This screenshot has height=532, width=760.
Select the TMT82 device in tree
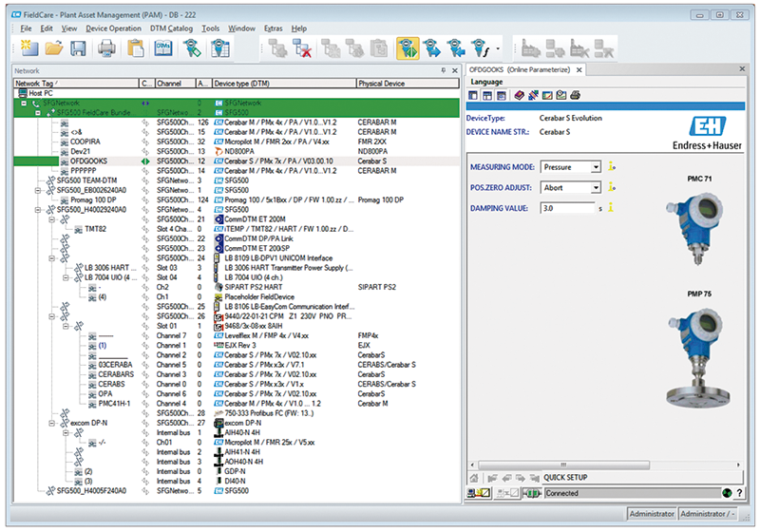tap(96, 229)
